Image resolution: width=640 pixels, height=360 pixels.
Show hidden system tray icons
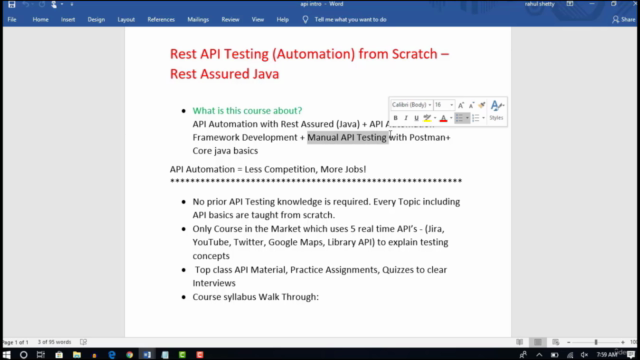pos(539,355)
